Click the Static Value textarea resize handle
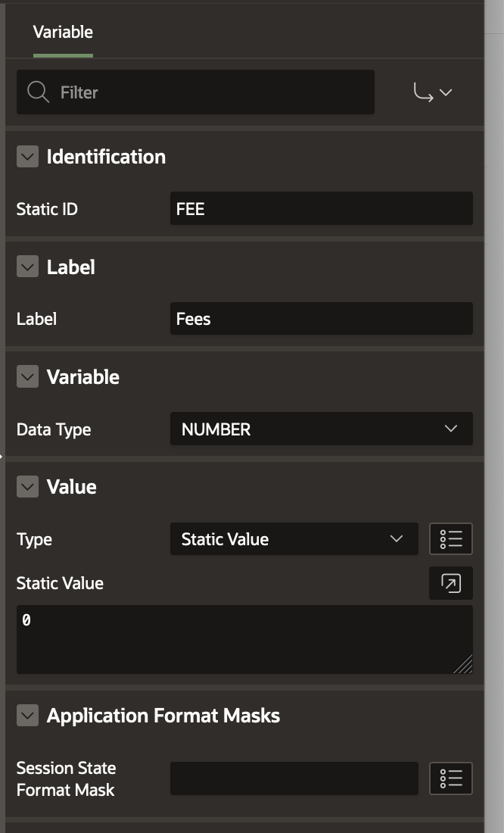 point(464,665)
